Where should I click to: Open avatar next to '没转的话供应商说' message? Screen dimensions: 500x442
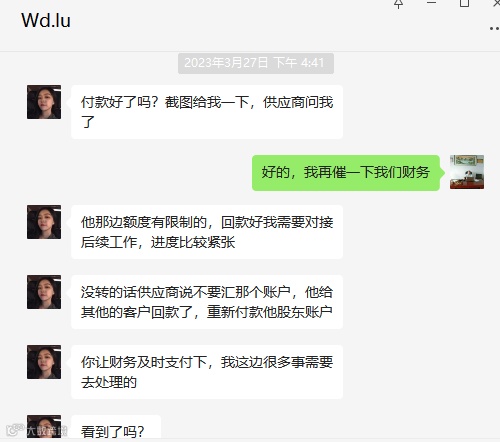44,292
